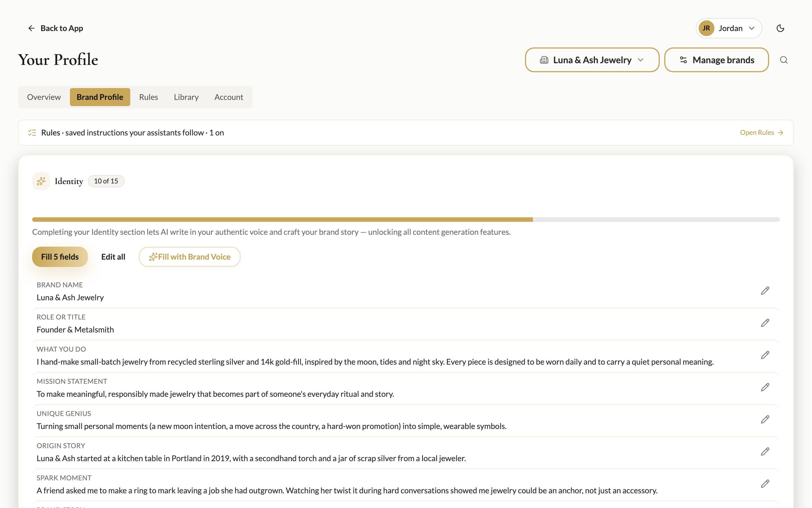812x508 pixels.
Task: Switch to the Library tab
Action: click(x=186, y=97)
